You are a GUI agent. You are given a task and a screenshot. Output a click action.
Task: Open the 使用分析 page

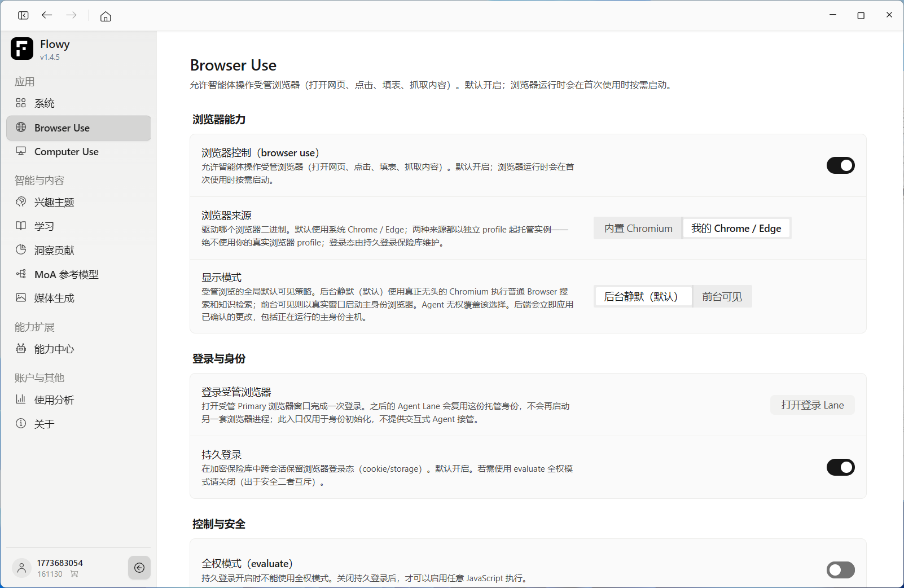tap(78, 400)
